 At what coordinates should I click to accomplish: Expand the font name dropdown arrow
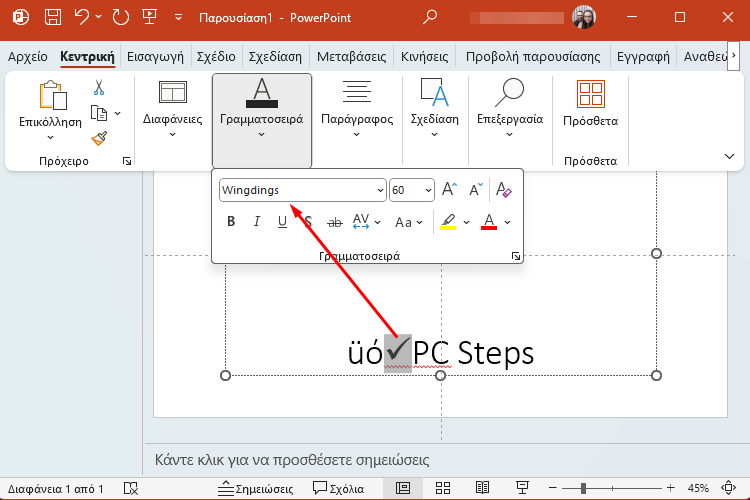380,190
